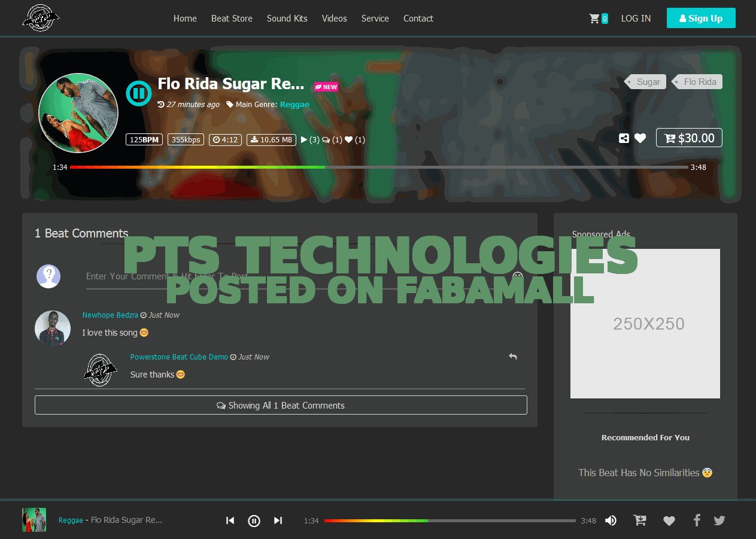Open the Service menu item
This screenshot has height=539, width=756.
pos(375,19)
